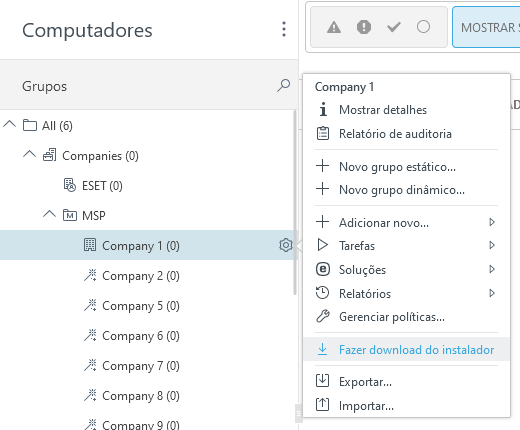Click the play icon beside Tarefas
Viewport: 520px width, 430px height.
tap(323, 245)
